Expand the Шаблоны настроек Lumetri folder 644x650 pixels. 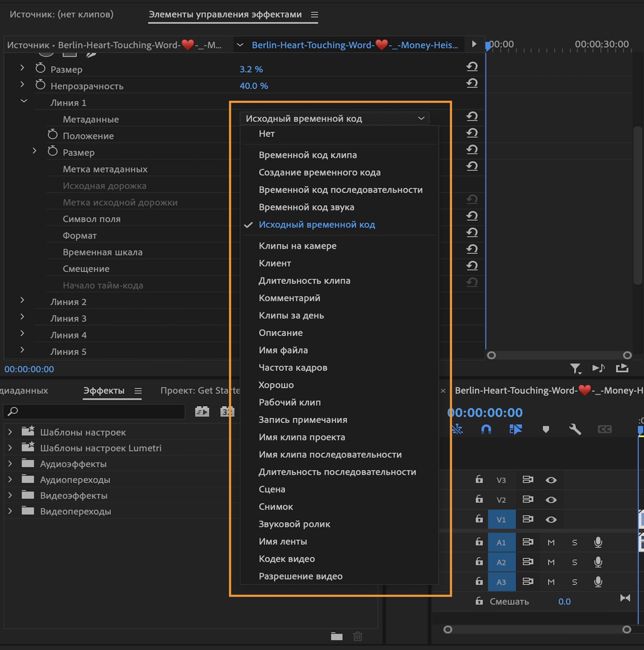pyautogui.click(x=10, y=448)
